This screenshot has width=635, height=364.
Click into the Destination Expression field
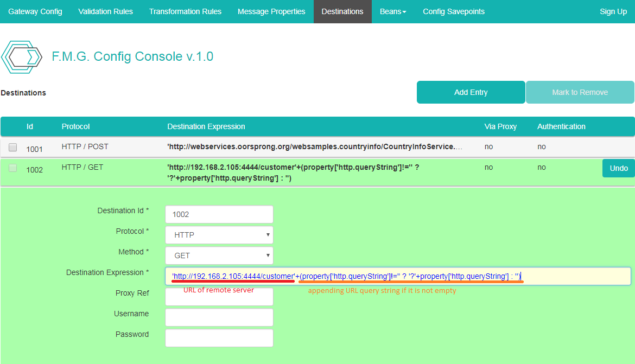(570, 276)
